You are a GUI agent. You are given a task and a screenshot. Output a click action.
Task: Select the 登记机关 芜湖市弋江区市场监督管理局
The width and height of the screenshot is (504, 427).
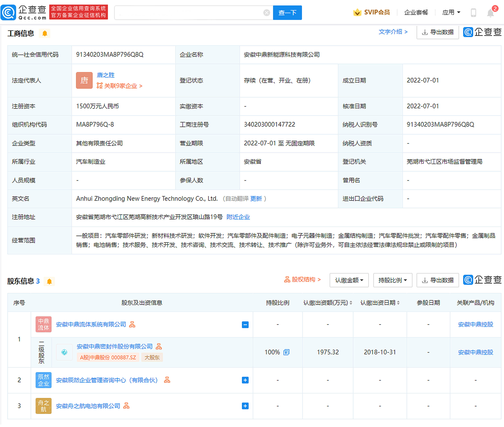[x=444, y=161]
